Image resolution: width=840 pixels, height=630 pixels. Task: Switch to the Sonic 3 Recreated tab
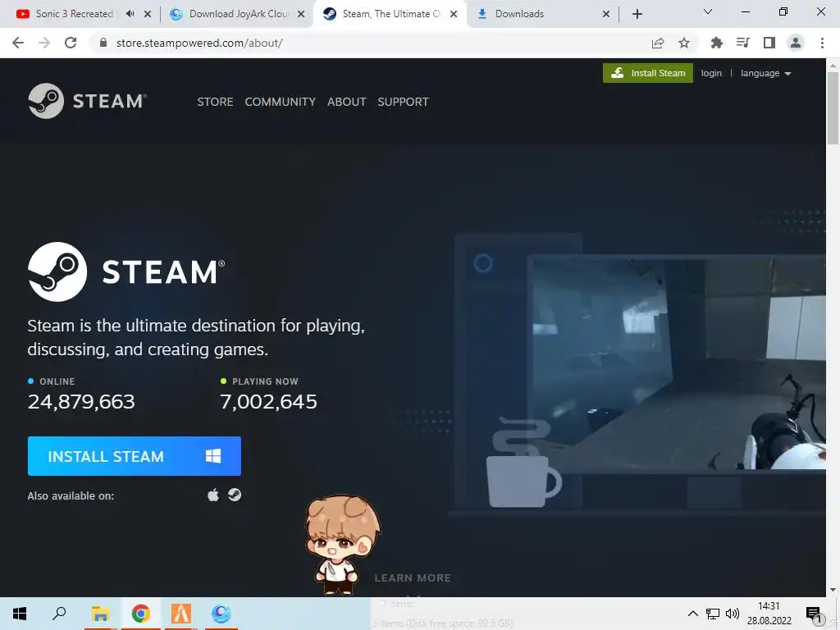click(74, 14)
